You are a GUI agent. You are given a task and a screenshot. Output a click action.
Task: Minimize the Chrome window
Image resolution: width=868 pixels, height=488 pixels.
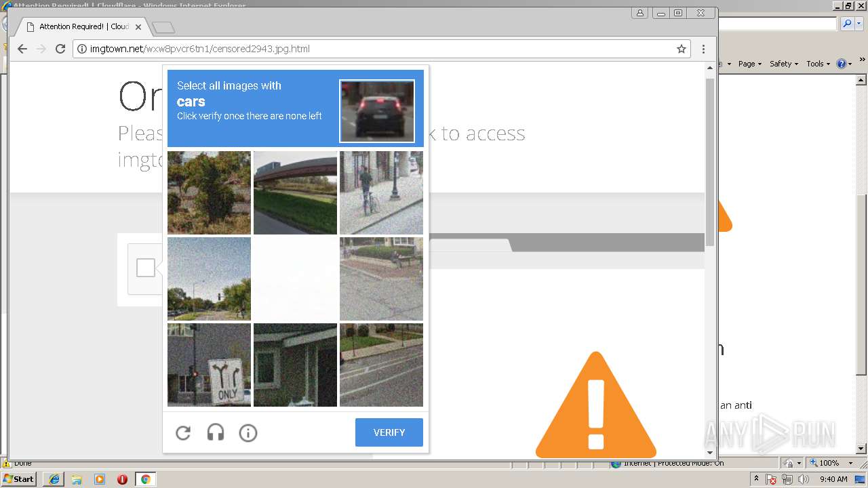pos(661,13)
